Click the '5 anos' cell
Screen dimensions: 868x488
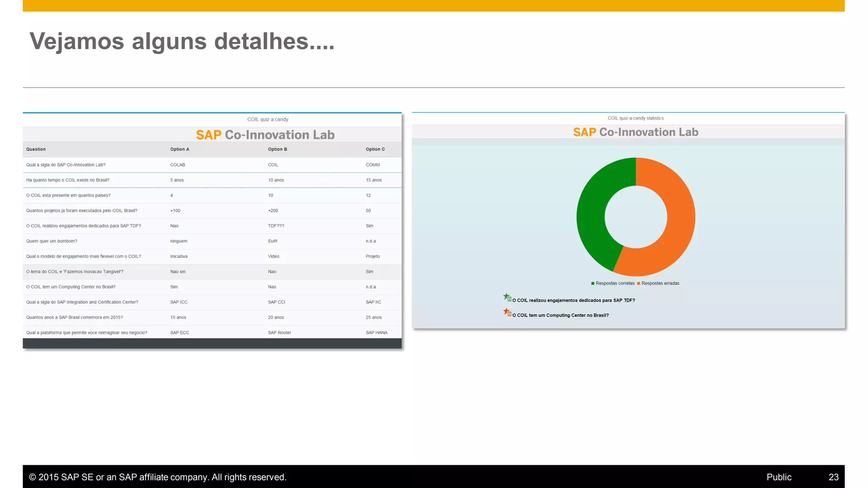(177, 180)
